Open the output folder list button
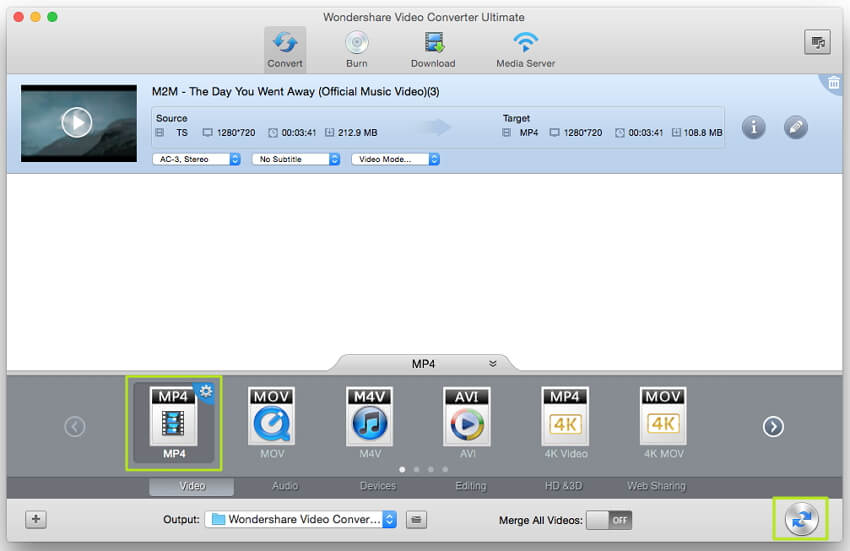This screenshot has height=551, width=850. tap(416, 520)
